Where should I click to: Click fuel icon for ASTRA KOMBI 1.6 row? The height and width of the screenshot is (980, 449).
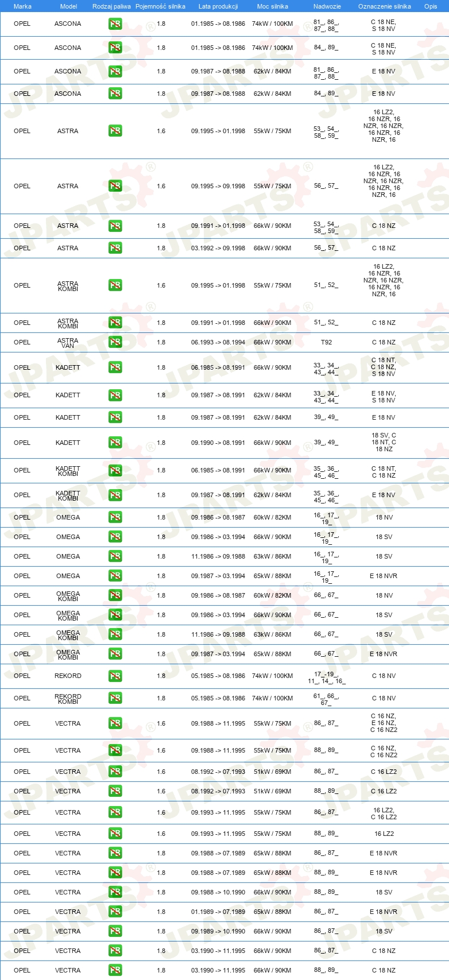click(115, 285)
